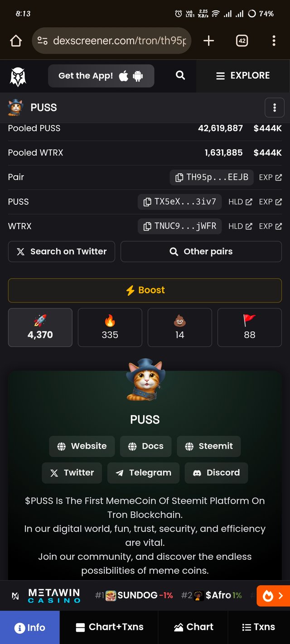
Task: Click the Boost button
Action: (x=145, y=290)
